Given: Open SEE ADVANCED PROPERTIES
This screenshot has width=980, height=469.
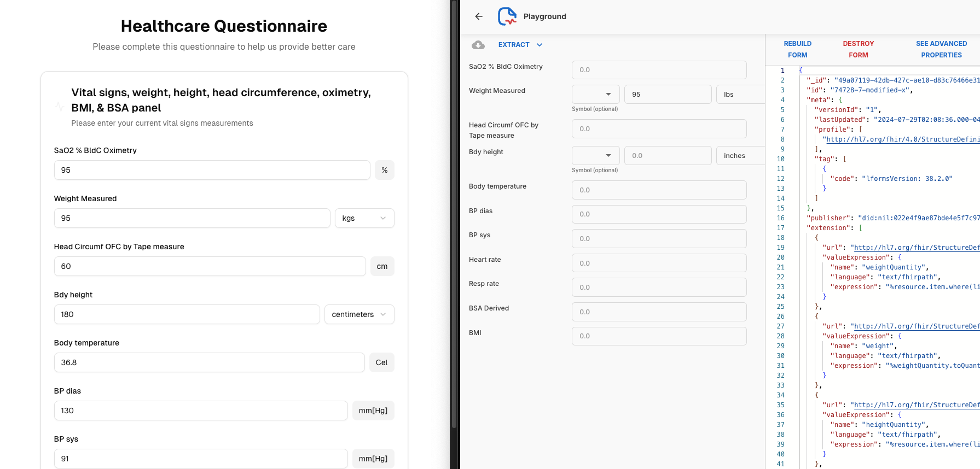Looking at the screenshot, I should tap(941, 49).
